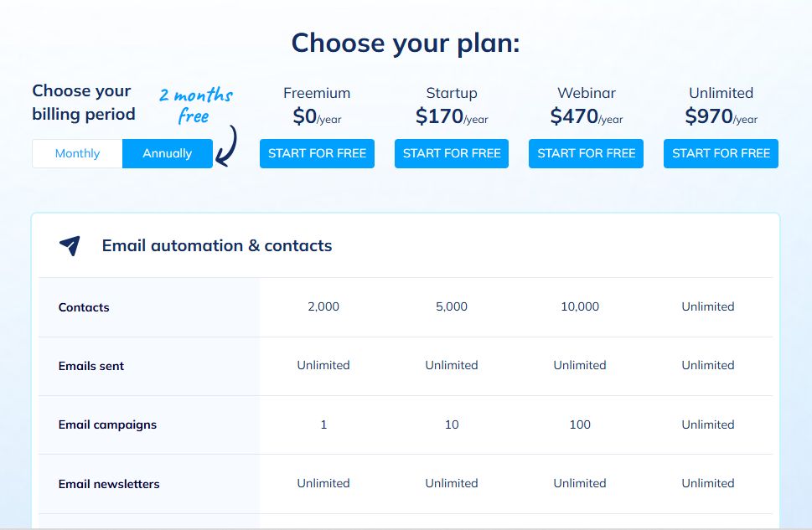The image size is (812, 530).
Task: Click Start For Free under Startup
Action: pyautogui.click(x=452, y=154)
